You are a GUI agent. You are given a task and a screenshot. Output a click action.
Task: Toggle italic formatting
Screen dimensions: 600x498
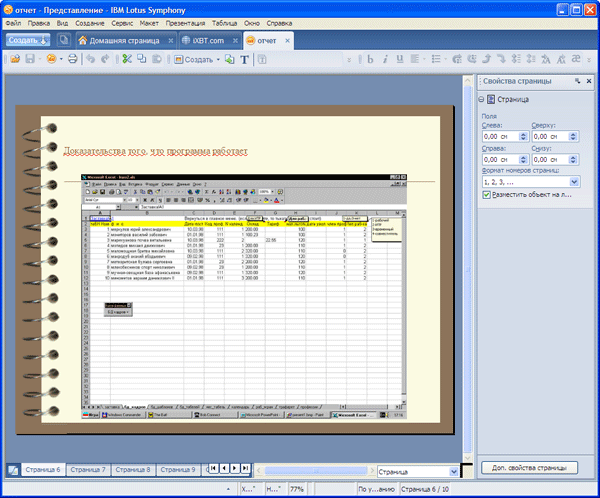tap(385, 59)
